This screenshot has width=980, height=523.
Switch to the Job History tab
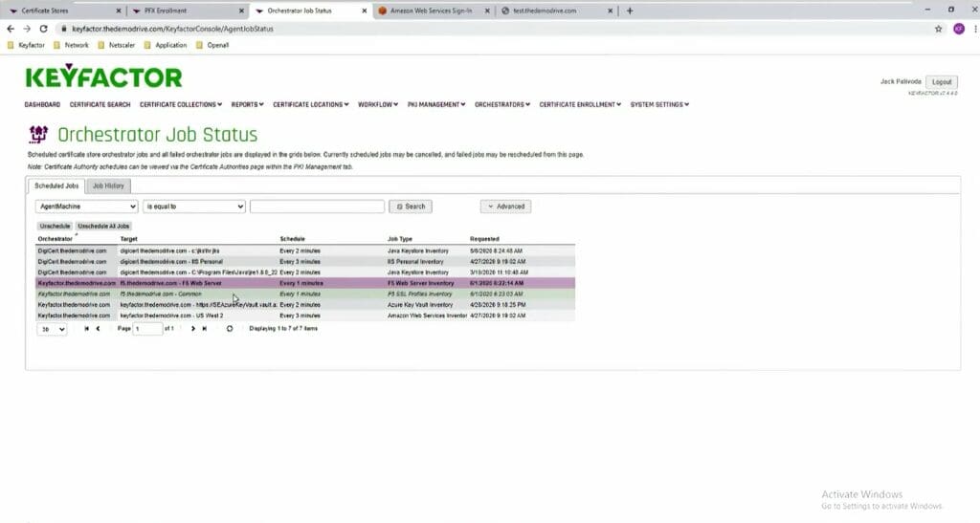click(x=108, y=186)
